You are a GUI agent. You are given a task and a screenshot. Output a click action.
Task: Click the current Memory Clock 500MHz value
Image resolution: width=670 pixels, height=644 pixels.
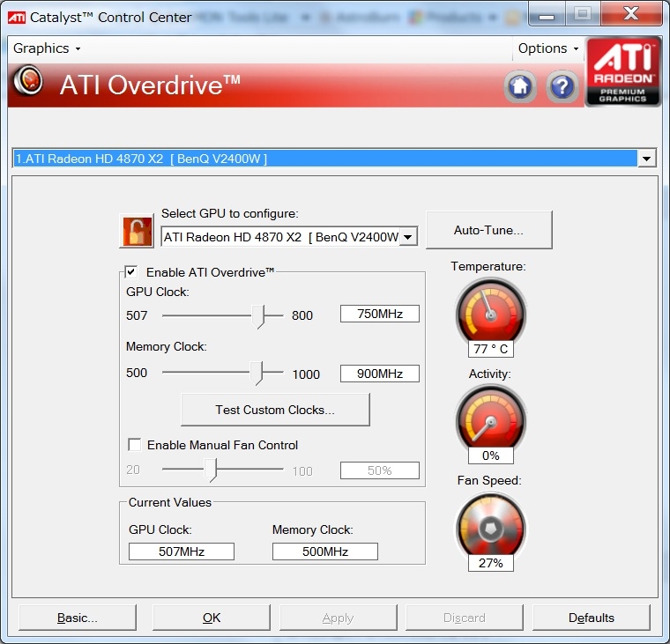(325, 551)
